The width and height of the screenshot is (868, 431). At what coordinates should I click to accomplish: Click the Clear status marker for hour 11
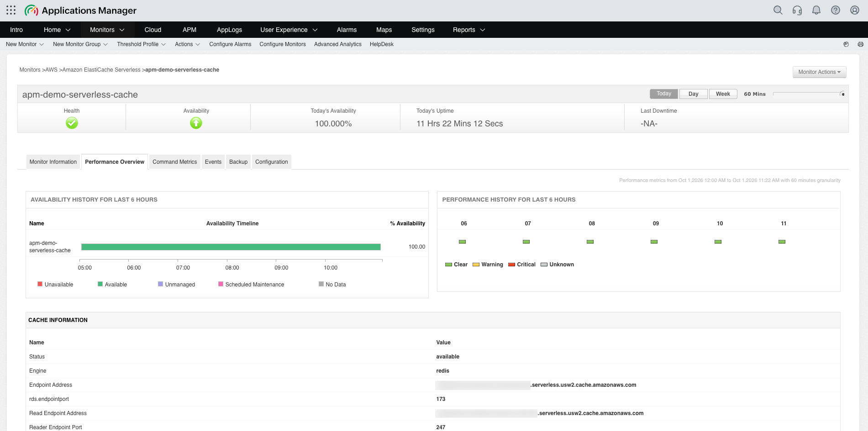pyautogui.click(x=782, y=242)
